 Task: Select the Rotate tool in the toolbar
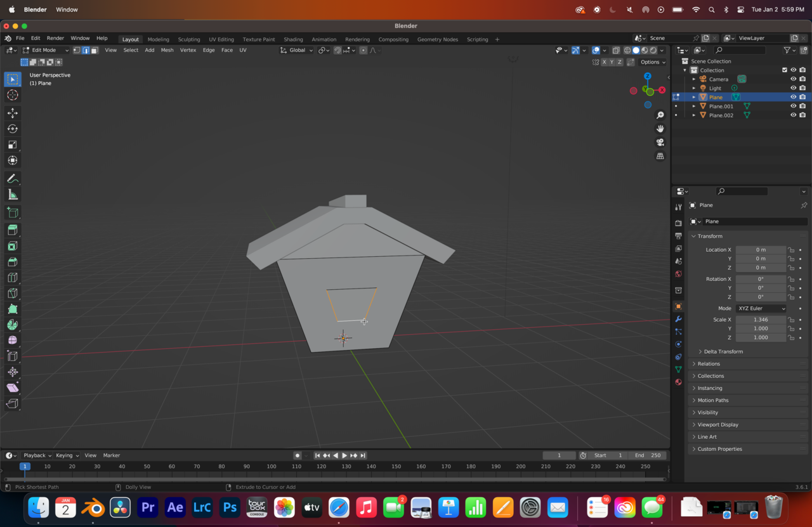(x=13, y=129)
